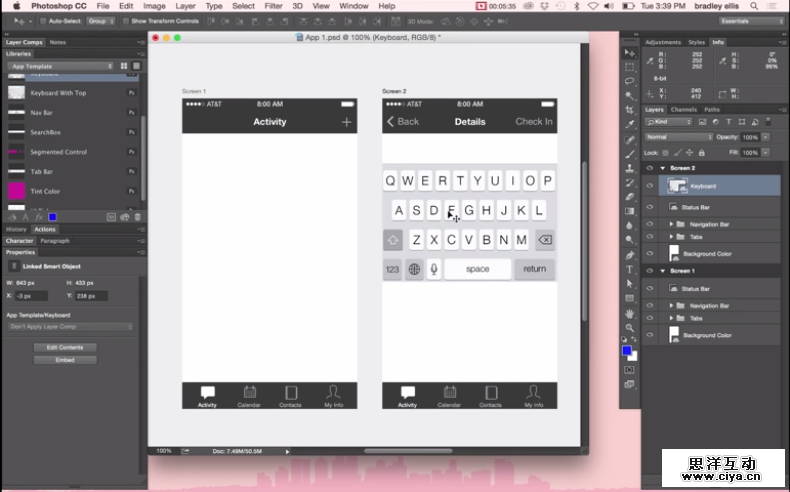Click the blue foreground color swatch
Screen dimensions: 790x492
[x=627, y=351]
